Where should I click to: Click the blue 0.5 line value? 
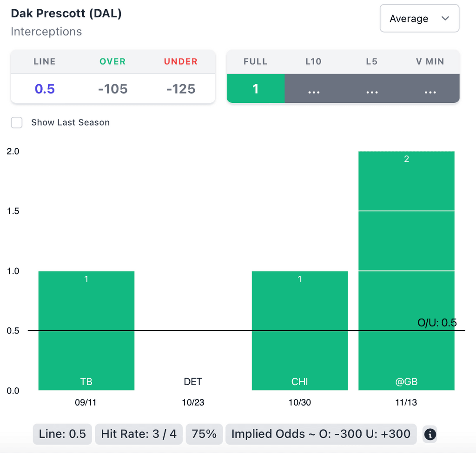click(45, 89)
